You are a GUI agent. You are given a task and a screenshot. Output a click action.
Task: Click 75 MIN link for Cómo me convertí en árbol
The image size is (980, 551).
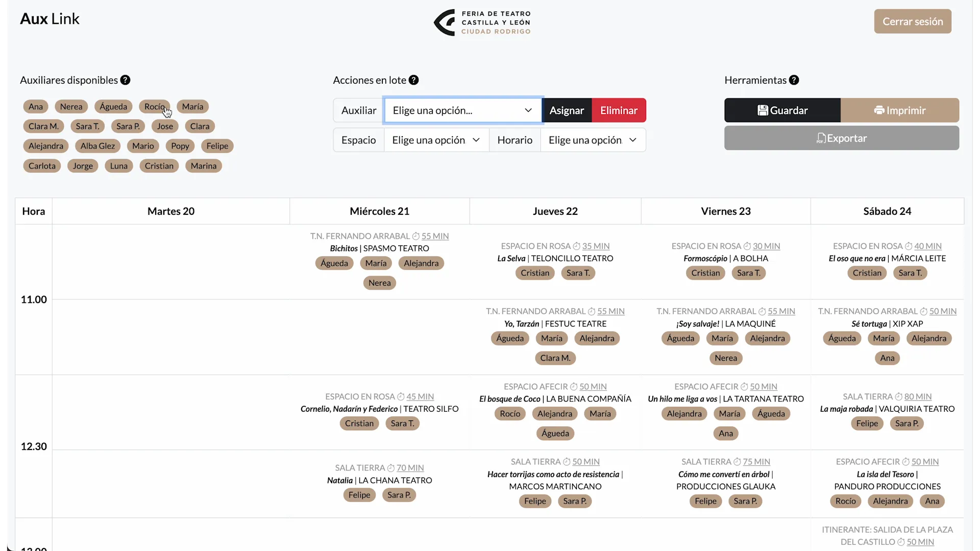(756, 462)
